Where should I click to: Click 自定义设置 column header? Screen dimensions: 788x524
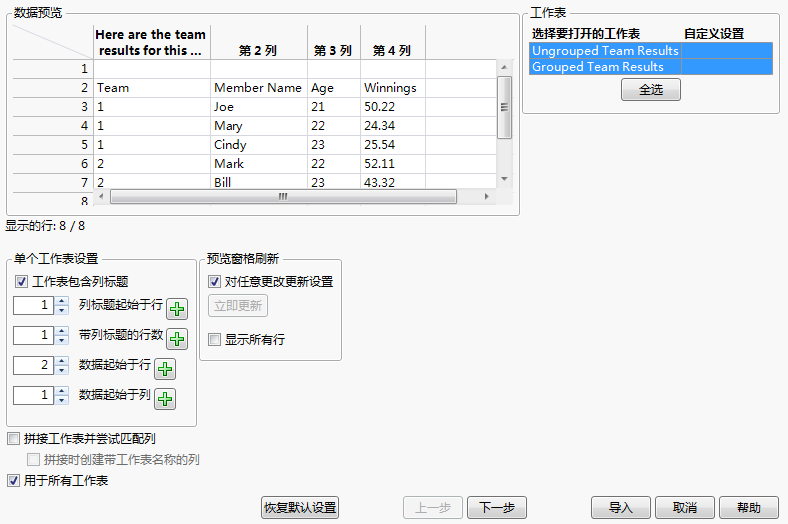(714, 34)
